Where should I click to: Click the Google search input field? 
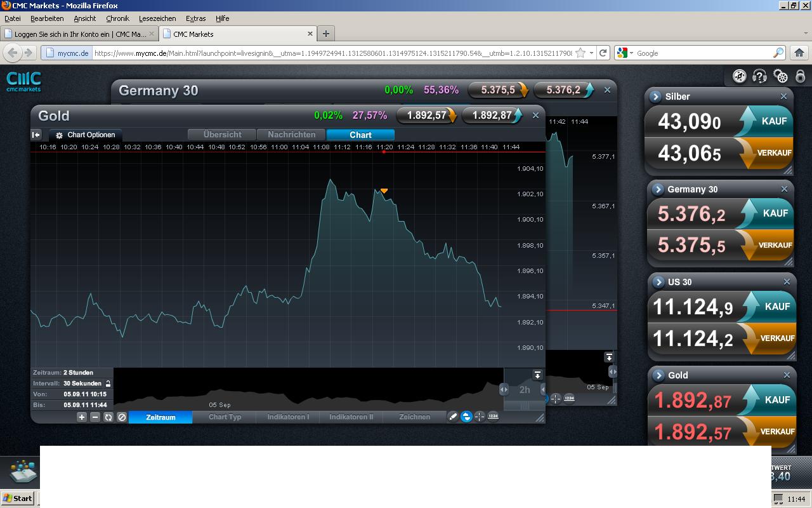pos(703,53)
